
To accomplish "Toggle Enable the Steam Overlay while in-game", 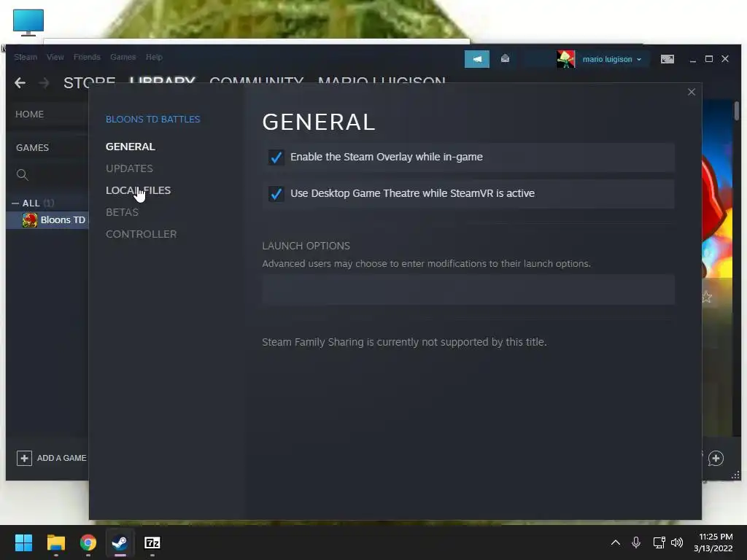I will (x=276, y=157).
